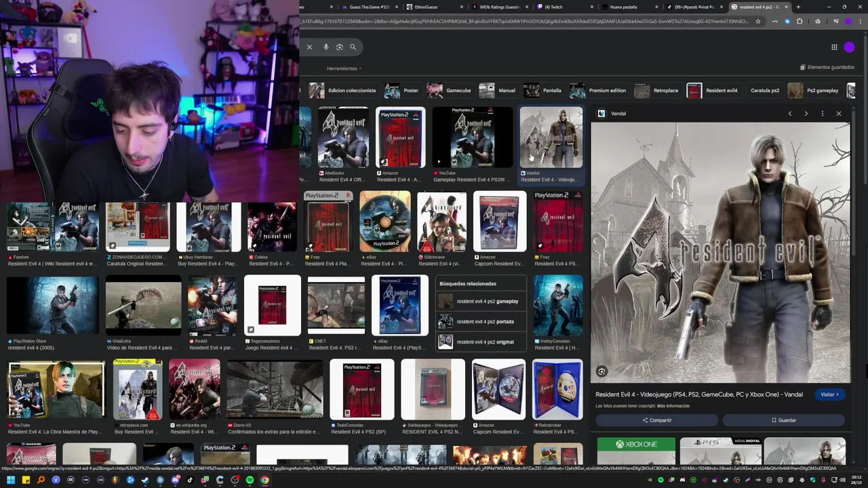
Task: Click the browser address bar
Action: pos(522,21)
